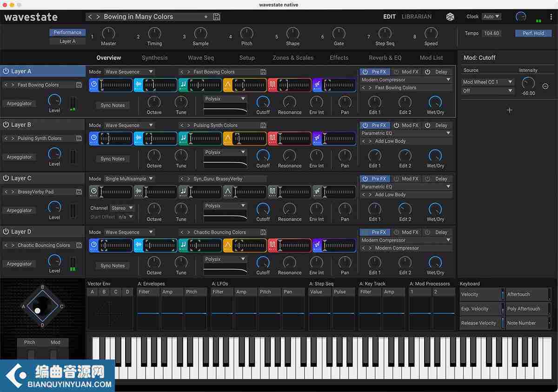
Task: Click the Tempo value field
Action: point(492,33)
